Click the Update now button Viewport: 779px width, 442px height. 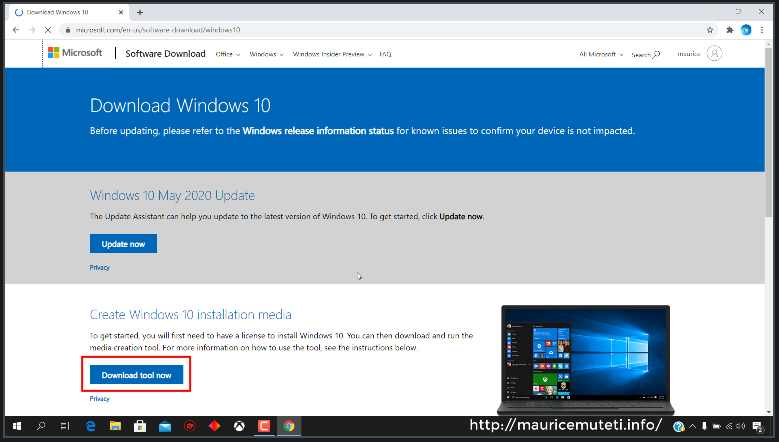tap(123, 243)
